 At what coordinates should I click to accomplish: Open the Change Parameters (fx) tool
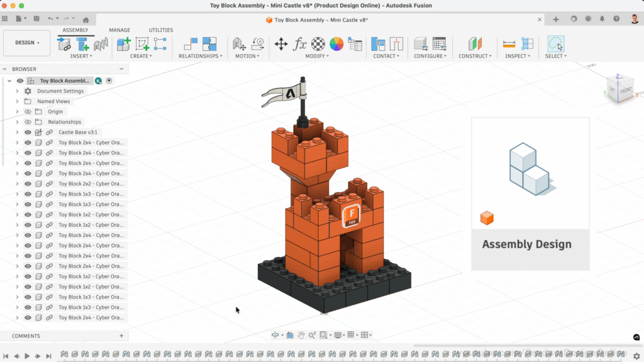pos(301,44)
